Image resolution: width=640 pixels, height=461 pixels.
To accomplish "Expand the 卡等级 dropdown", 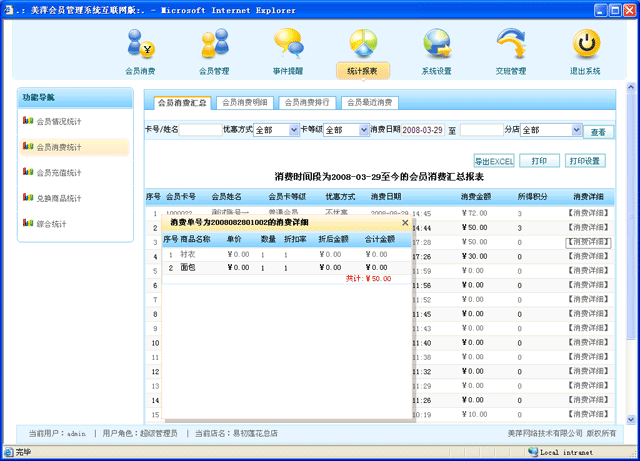I will click(364, 130).
